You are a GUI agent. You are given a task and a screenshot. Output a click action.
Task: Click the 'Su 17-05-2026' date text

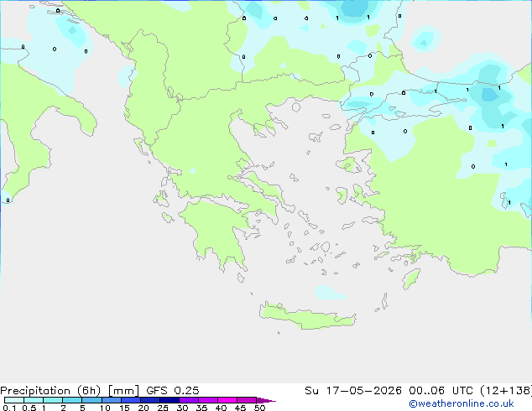tap(353, 391)
